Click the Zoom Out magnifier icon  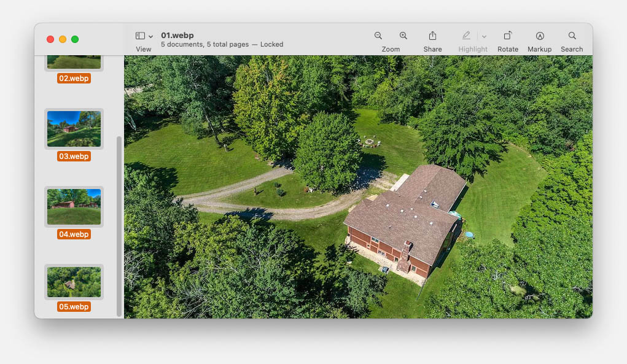[x=378, y=36]
